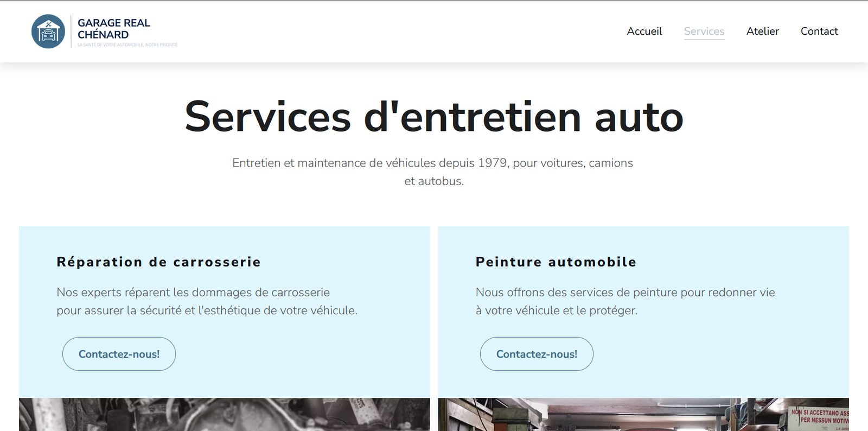Screen dimensions: 868x431
Task: Click the garage logo icon
Action: click(x=48, y=31)
